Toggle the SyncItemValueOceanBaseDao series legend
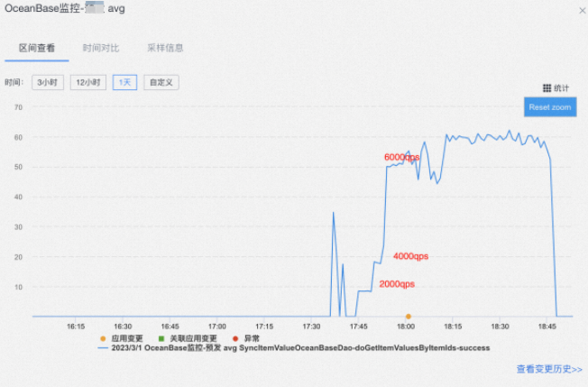This screenshot has height=387, width=588. click(x=294, y=348)
